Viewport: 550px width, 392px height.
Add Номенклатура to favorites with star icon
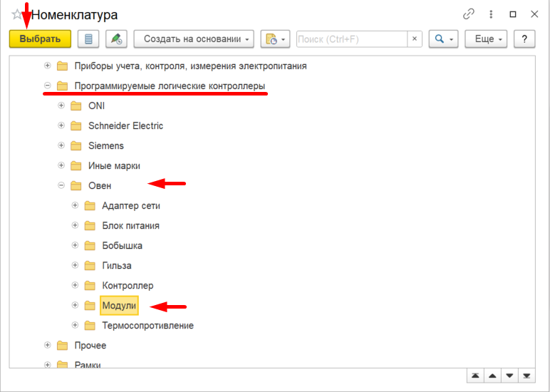(16, 14)
